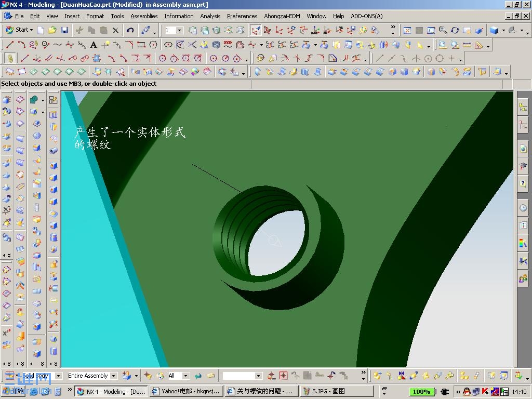
Task: Open the work layer number dropdown
Action: click(x=179, y=30)
